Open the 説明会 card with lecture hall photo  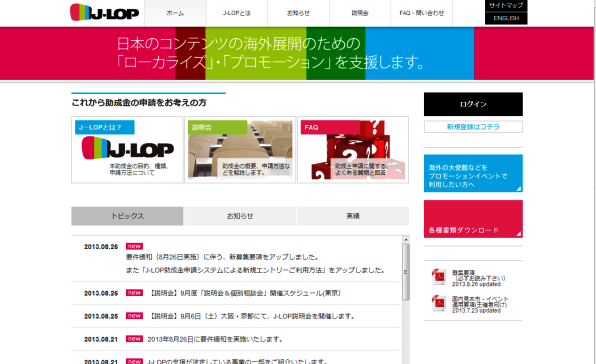click(x=240, y=150)
